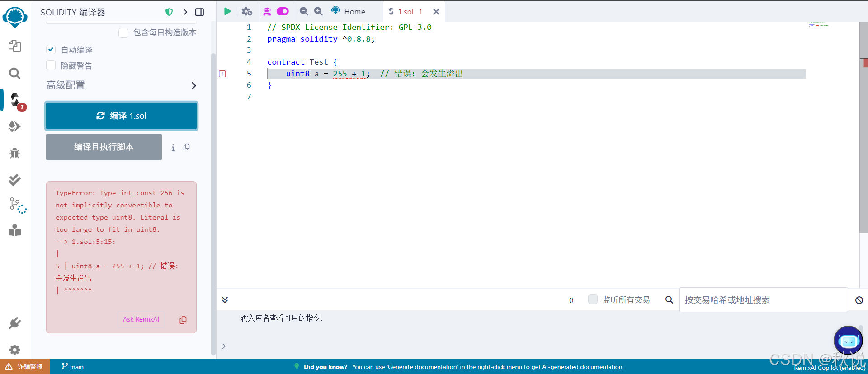Click the side panel layout icon
Viewport: 868px width, 374px height.
[199, 12]
